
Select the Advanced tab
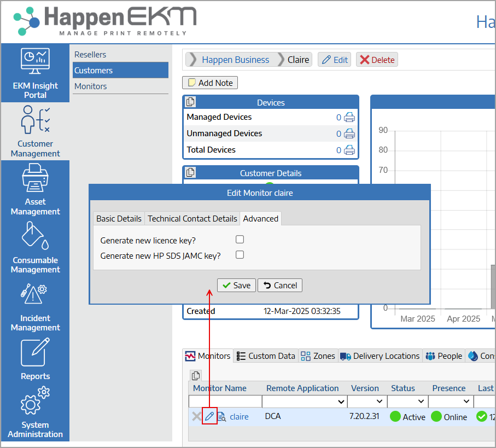pos(261,219)
